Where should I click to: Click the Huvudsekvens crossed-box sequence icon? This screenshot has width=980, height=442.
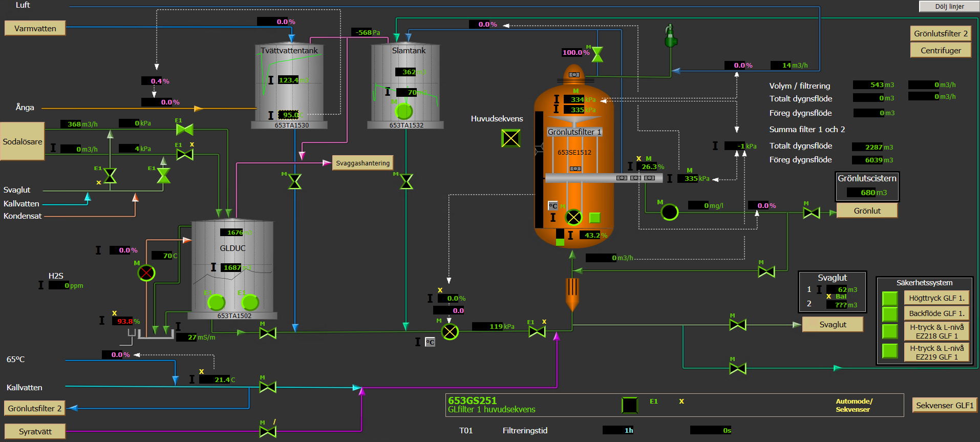coord(510,138)
